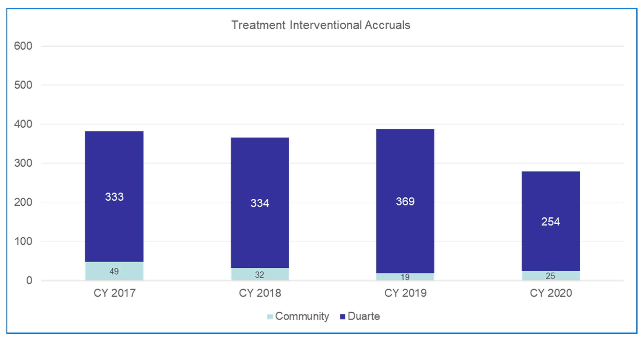
Task: Click the Treatment Interventional Accruals chart title
Action: [321, 25]
